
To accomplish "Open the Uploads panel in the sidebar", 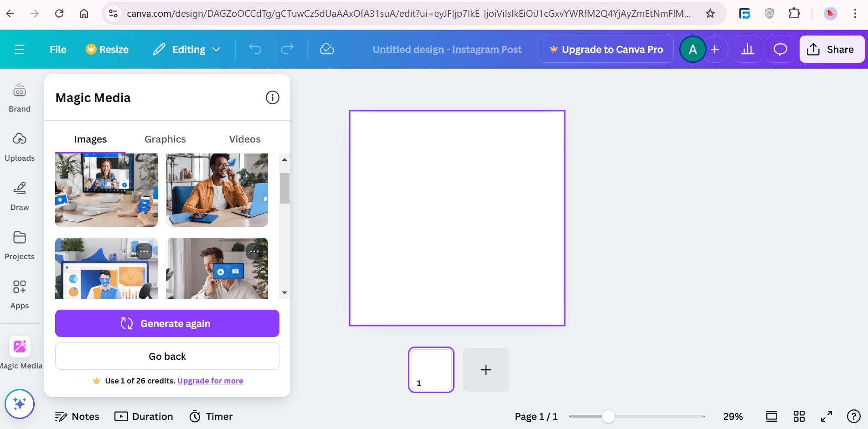I will click(19, 146).
